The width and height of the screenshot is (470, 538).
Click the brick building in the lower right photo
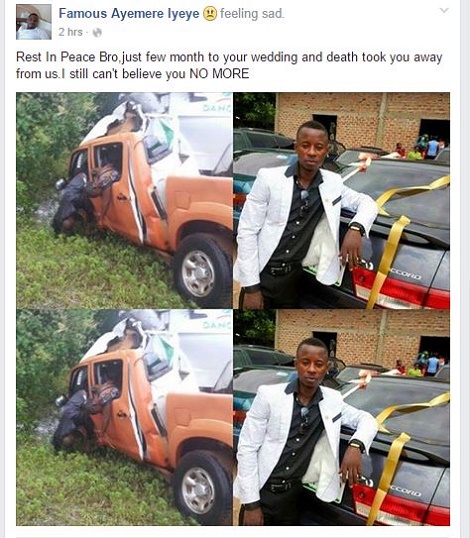362,339
